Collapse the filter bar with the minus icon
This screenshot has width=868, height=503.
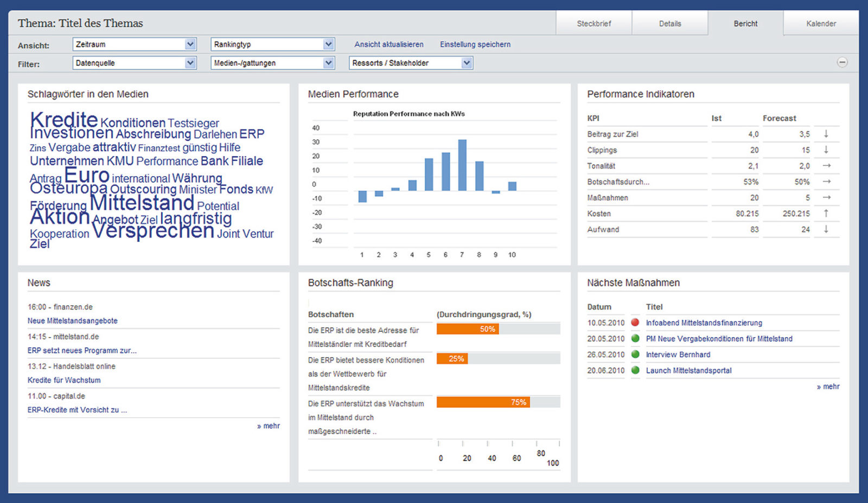pos(842,62)
